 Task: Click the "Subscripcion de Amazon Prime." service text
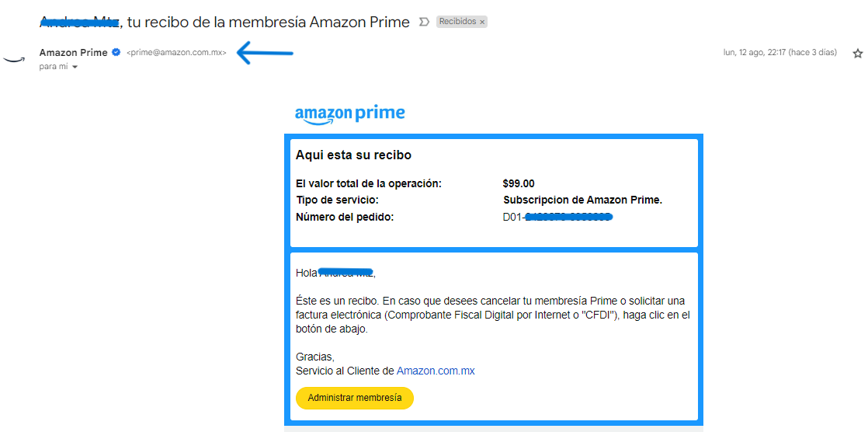pyautogui.click(x=582, y=200)
